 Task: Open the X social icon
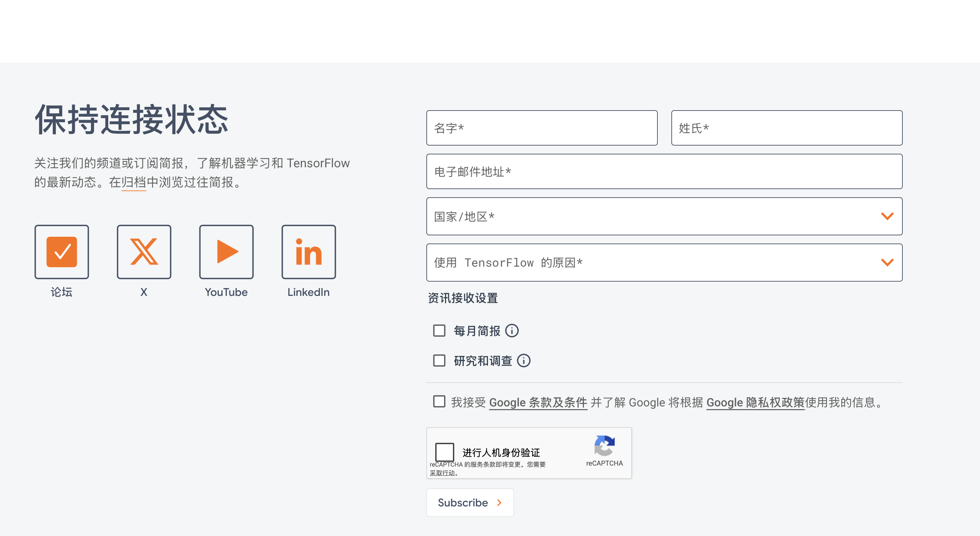click(144, 252)
